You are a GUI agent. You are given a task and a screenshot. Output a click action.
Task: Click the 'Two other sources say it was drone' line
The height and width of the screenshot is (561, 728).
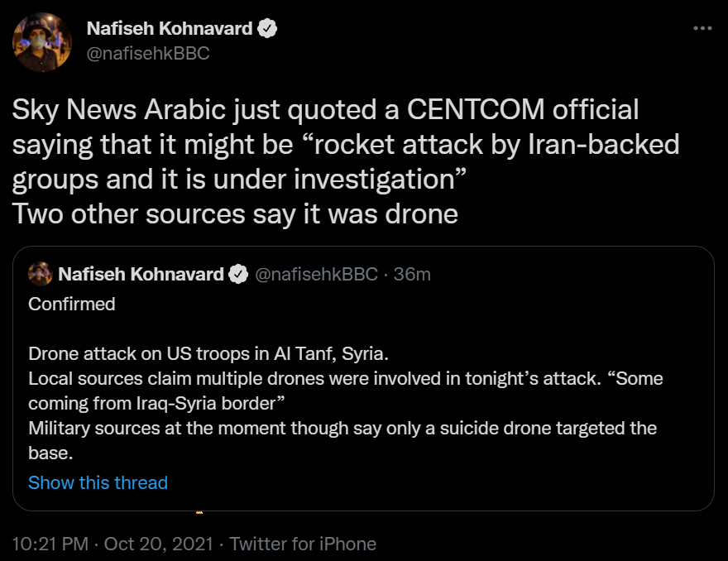[x=235, y=213]
